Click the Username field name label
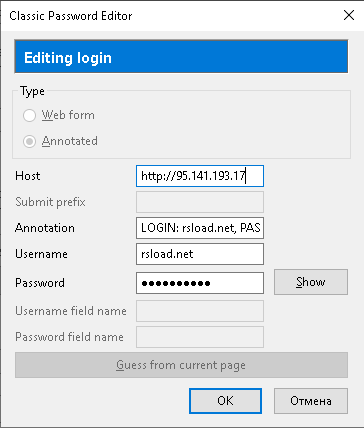Image resolution: width=364 pixels, height=428 pixels. [71, 311]
